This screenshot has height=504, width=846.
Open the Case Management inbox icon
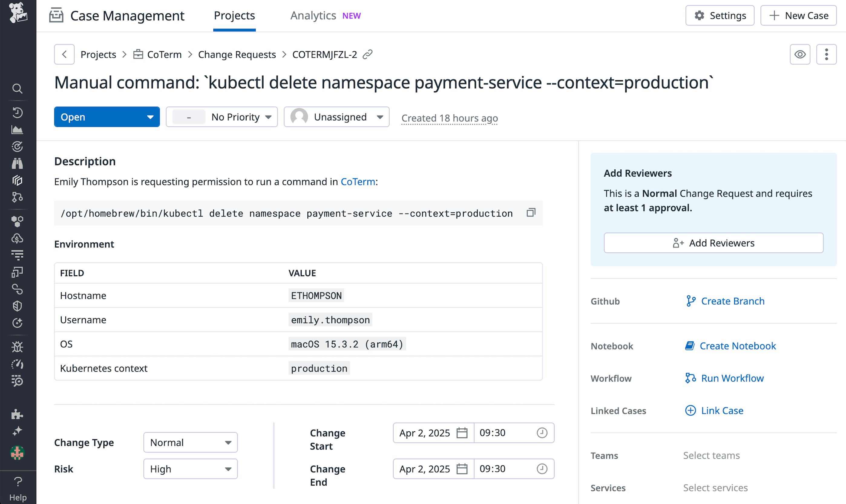click(x=56, y=15)
